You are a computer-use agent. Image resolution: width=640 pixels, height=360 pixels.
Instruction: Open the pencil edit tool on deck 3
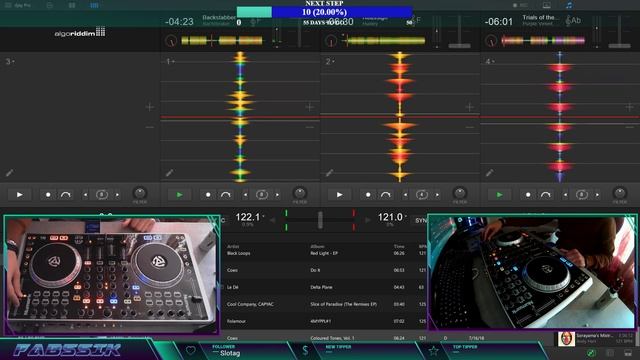[9, 173]
